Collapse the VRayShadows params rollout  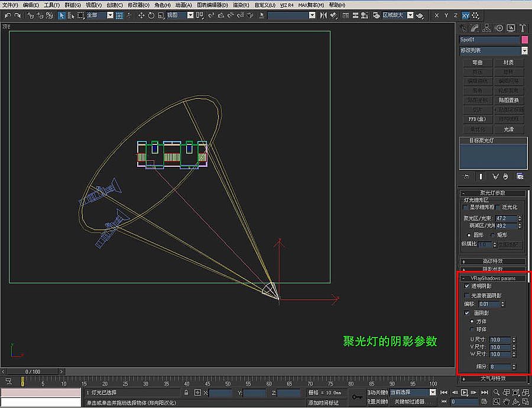[492, 278]
